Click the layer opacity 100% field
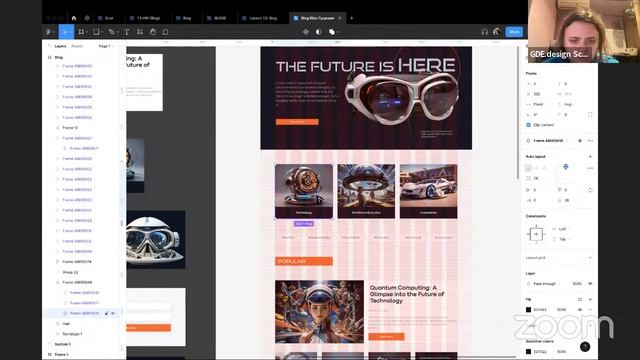 [577, 284]
